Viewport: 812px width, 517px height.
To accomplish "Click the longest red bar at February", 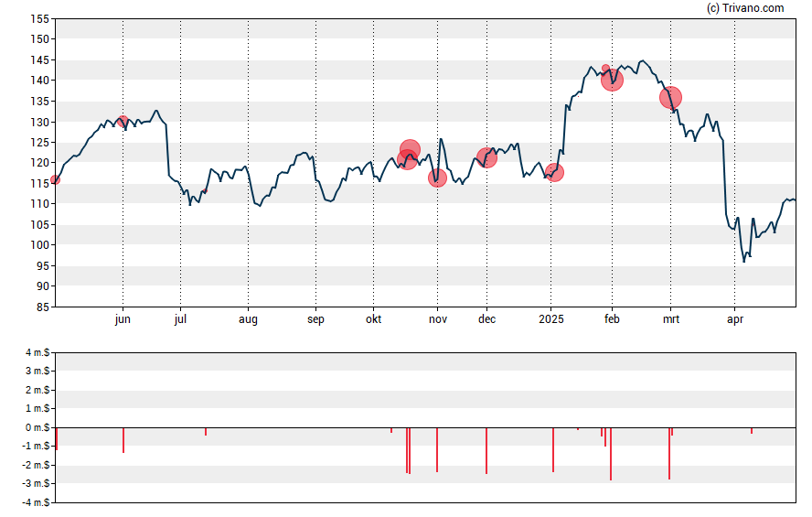I will (611, 454).
